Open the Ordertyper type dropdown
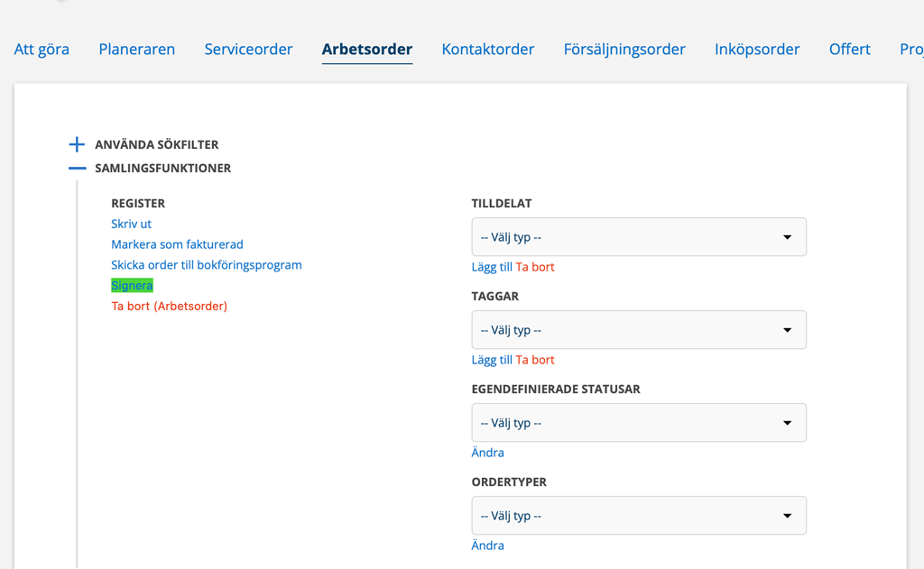 pos(638,516)
